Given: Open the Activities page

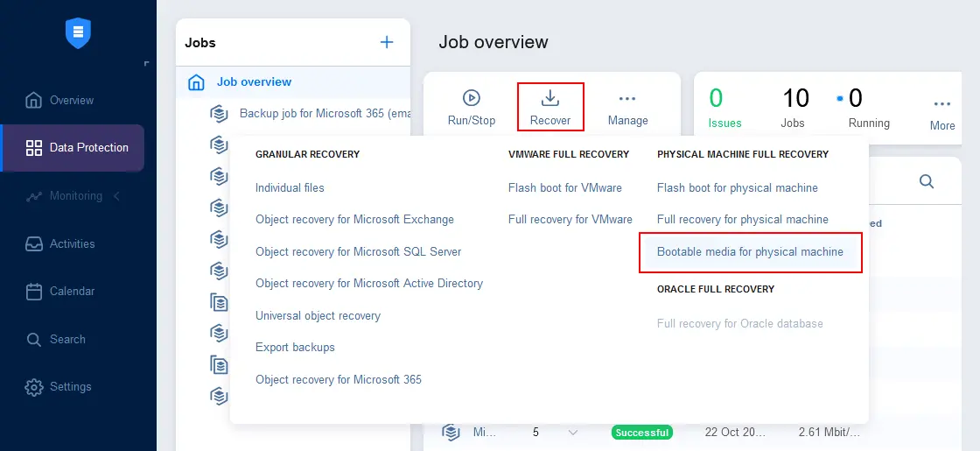Looking at the screenshot, I should tap(59, 244).
